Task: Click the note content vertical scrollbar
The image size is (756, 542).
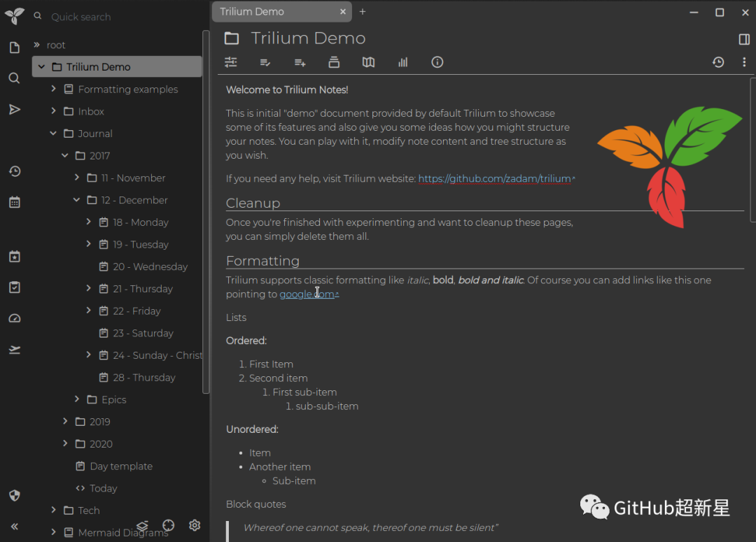Action: point(752,150)
